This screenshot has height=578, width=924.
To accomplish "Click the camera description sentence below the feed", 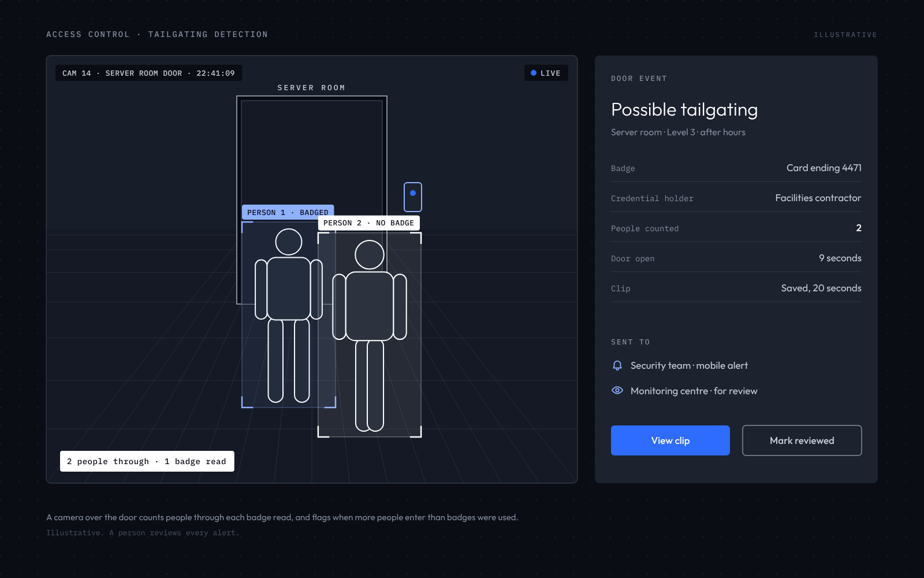I will [282, 517].
